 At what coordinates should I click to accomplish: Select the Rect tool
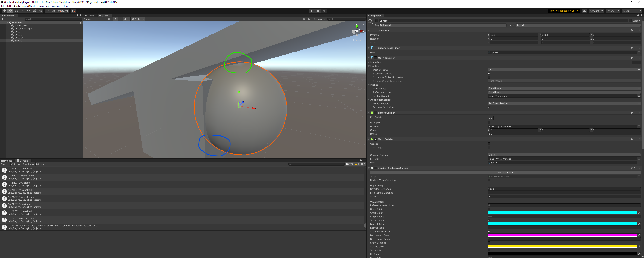pyautogui.click(x=28, y=11)
